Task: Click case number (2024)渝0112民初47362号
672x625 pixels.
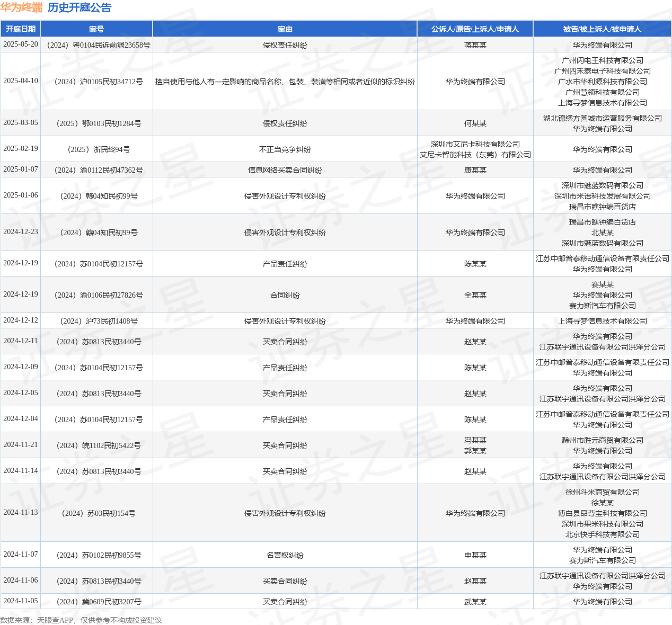Action: (96, 170)
